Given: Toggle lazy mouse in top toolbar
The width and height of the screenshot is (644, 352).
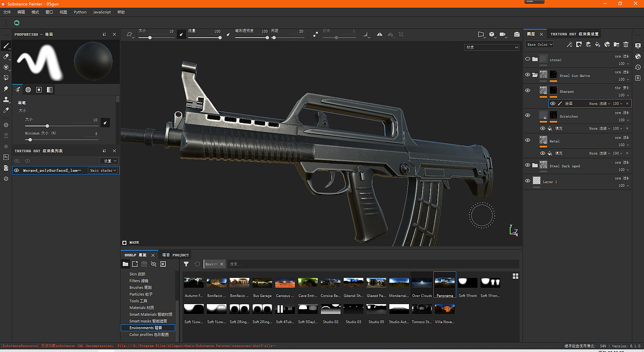Looking at the screenshot, I should coord(315,34).
